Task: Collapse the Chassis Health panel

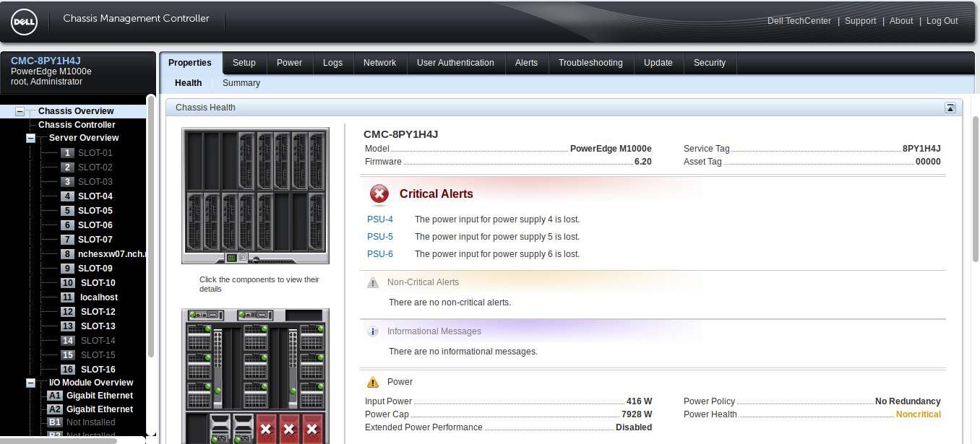Action: [950, 108]
